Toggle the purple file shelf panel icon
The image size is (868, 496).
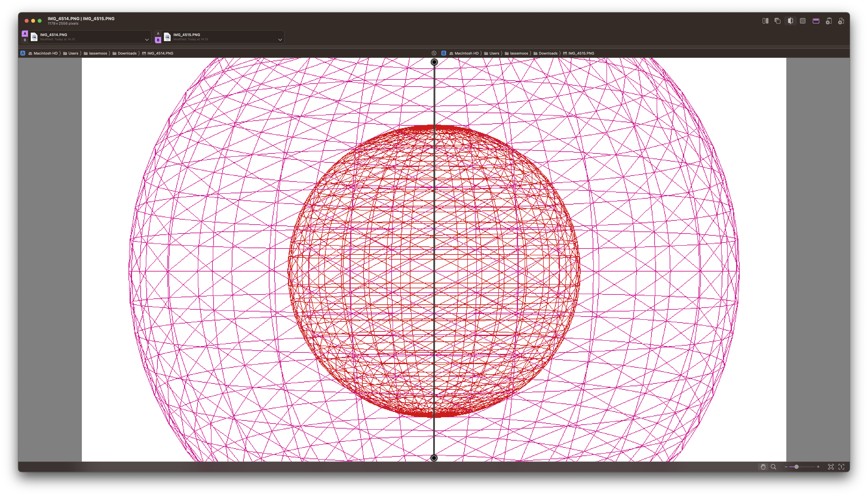pyautogui.click(x=816, y=21)
